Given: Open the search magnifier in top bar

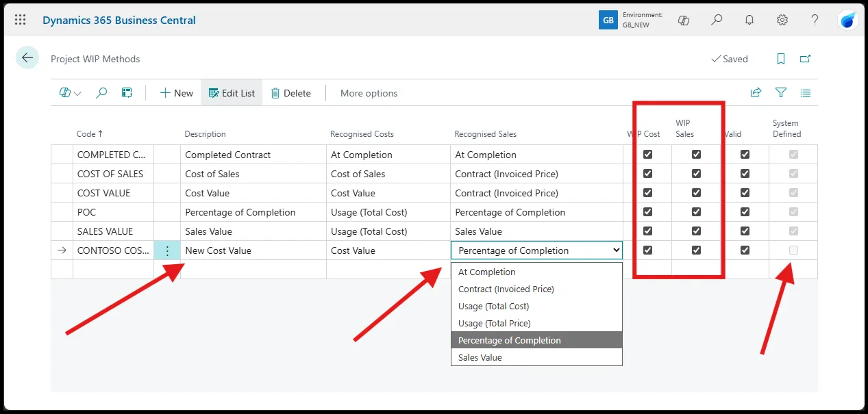Looking at the screenshot, I should tap(717, 20).
